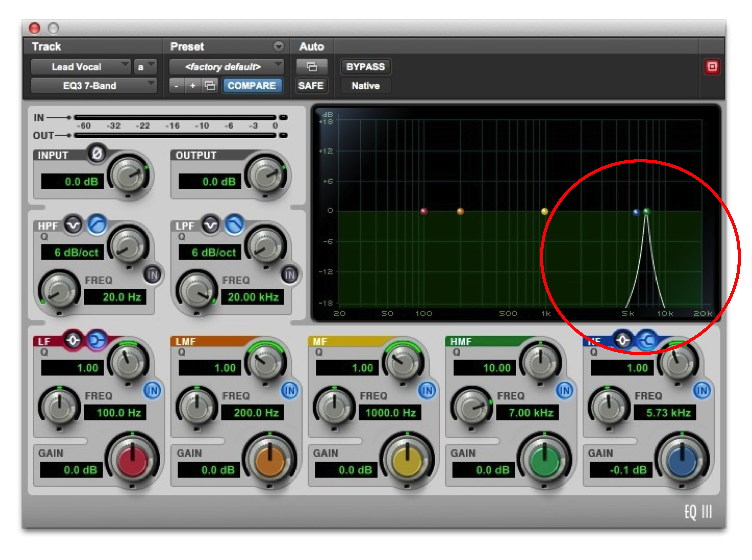Screen dimensions: 752x560
Task: Click the preset copy settings icon
Action: pos(210,86)
